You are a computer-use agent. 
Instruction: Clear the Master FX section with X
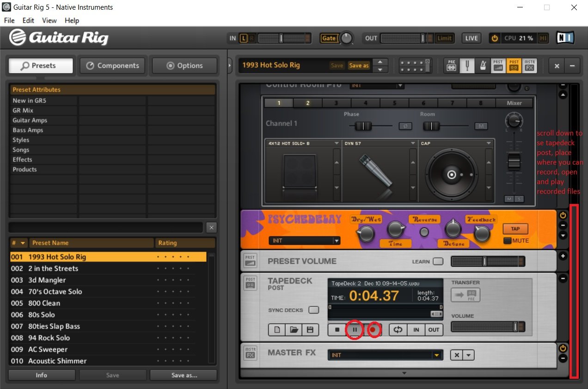457,355
